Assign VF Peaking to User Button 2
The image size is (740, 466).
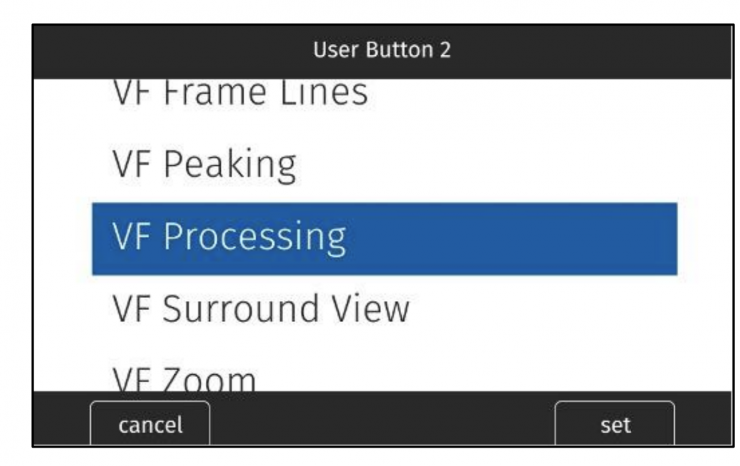tap(205, 165)
